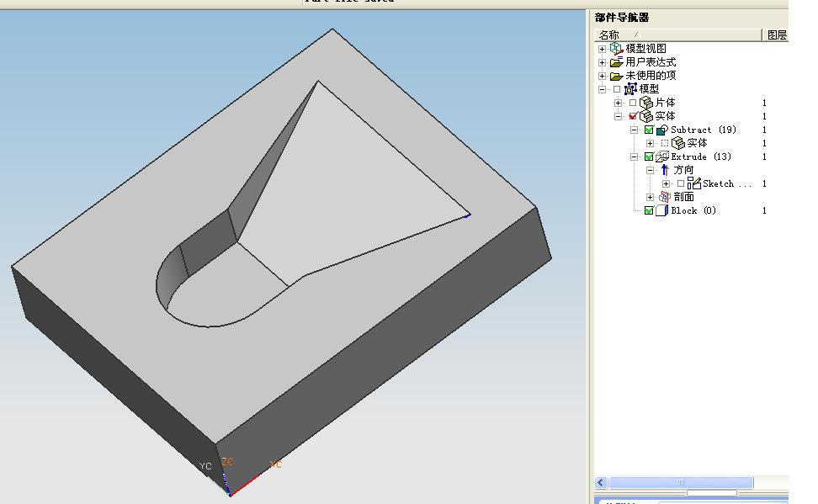Image resolution: width=818 pixels, height=504 pixels.
Task: Expand the 剖面 node in the tree
Action: pyautogui.click(x=649, y=197)
